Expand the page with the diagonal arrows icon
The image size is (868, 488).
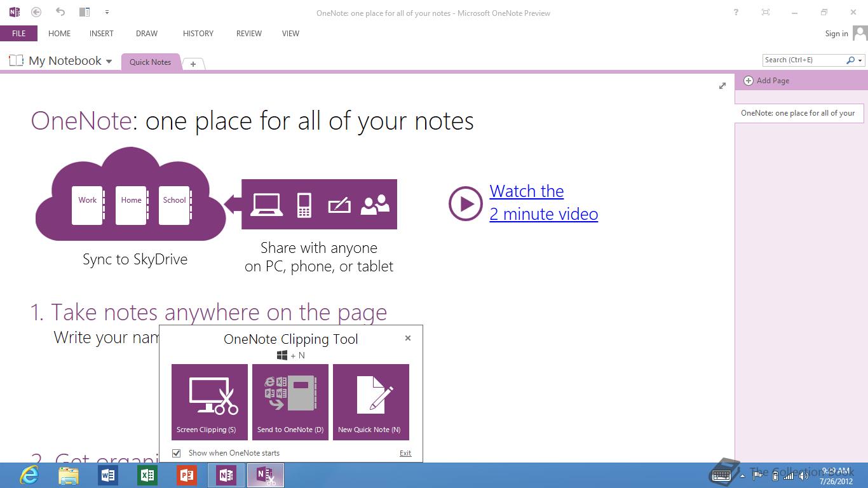[722, 86]
